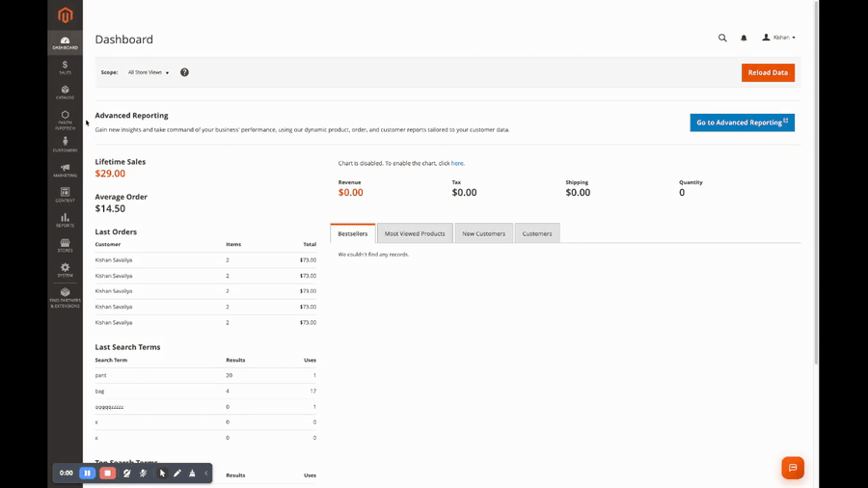Select the recorder cursor tool
This screenshot has height=488, width=868.
(x=162, y=474)
